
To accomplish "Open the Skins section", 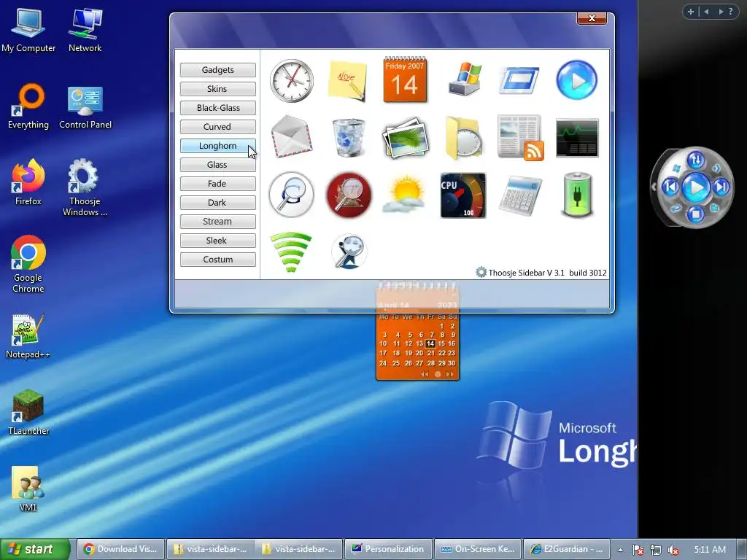I will pos(217,89).
